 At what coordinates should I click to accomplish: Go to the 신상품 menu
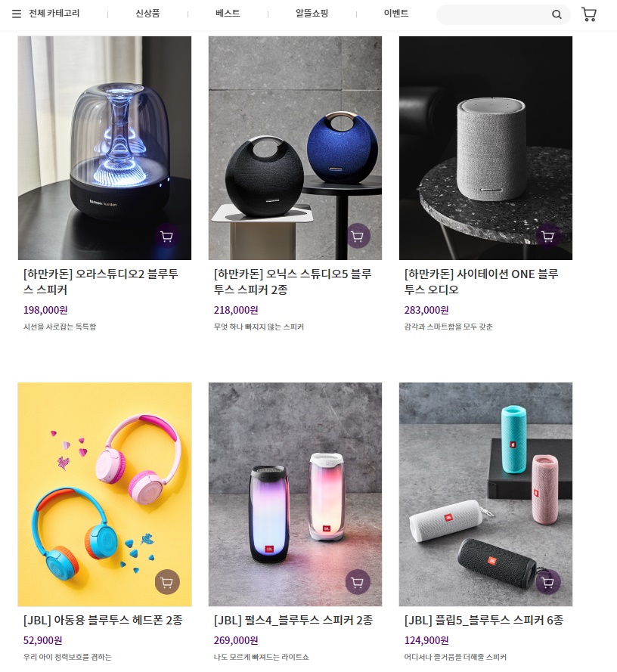point(147,14)
